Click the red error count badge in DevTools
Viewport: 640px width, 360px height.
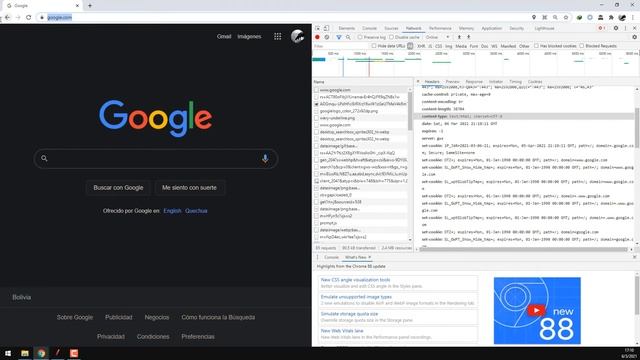click(x=602, y=28)
